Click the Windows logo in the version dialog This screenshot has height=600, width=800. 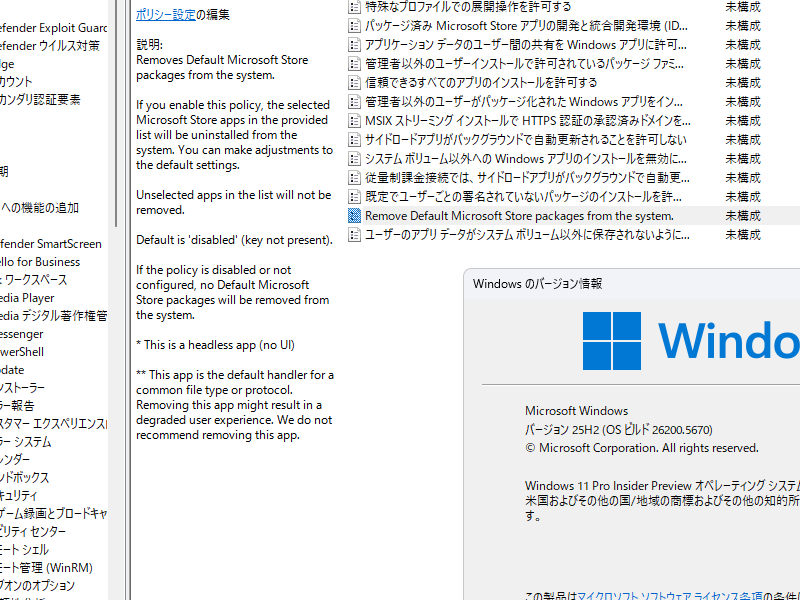pyautogui.click(x=611, y=341)
